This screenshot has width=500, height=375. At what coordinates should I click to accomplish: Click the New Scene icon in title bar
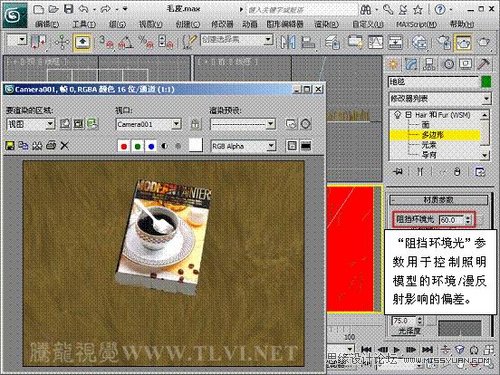[x=39, y=9]
